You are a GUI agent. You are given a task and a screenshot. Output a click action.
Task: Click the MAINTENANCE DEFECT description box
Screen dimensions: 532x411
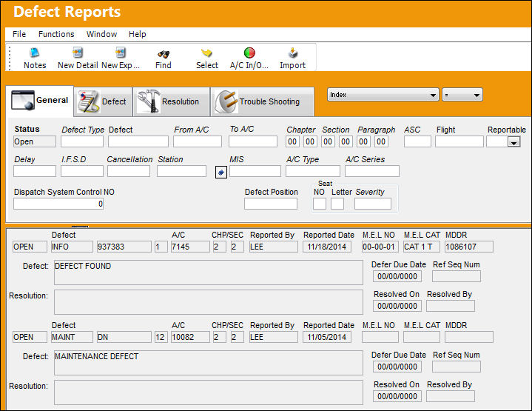pyautogui.click(x=209, y=363)
